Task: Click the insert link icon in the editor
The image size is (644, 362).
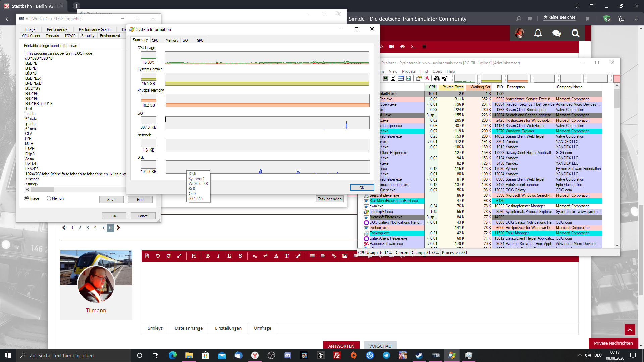Action: [x=334, y=256]
